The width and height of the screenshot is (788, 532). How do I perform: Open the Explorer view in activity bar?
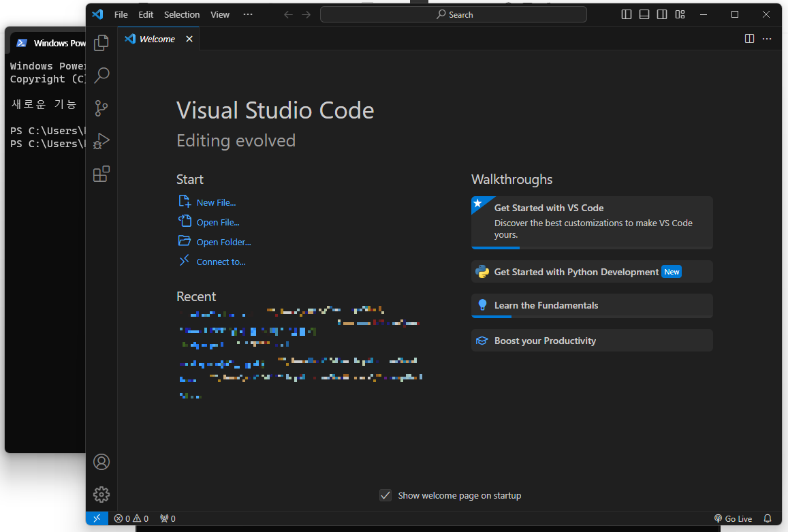[x=101, y=43]
